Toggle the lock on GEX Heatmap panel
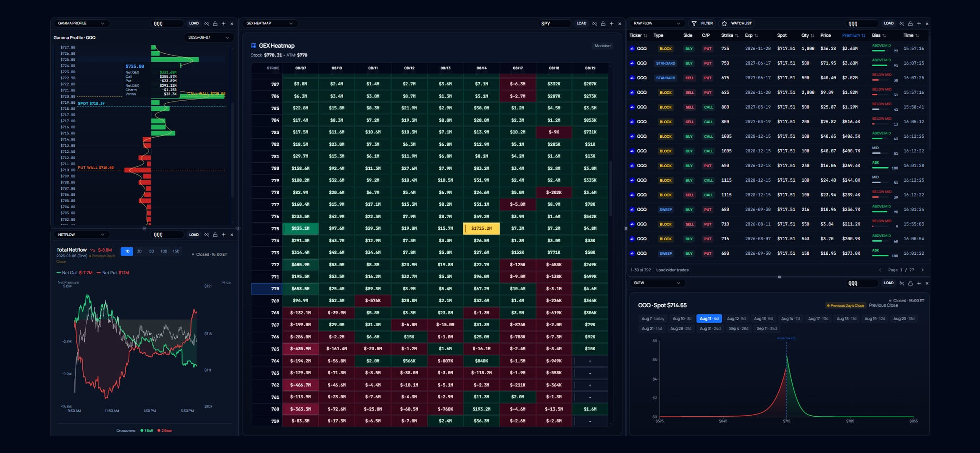The image size is (980, 453). coord(603,24)
